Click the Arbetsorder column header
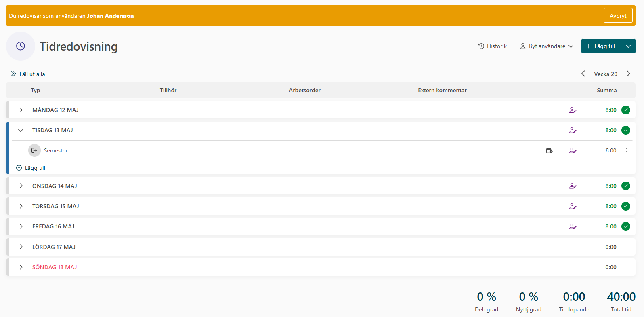The image size is (644, 317). click(304, 90)
